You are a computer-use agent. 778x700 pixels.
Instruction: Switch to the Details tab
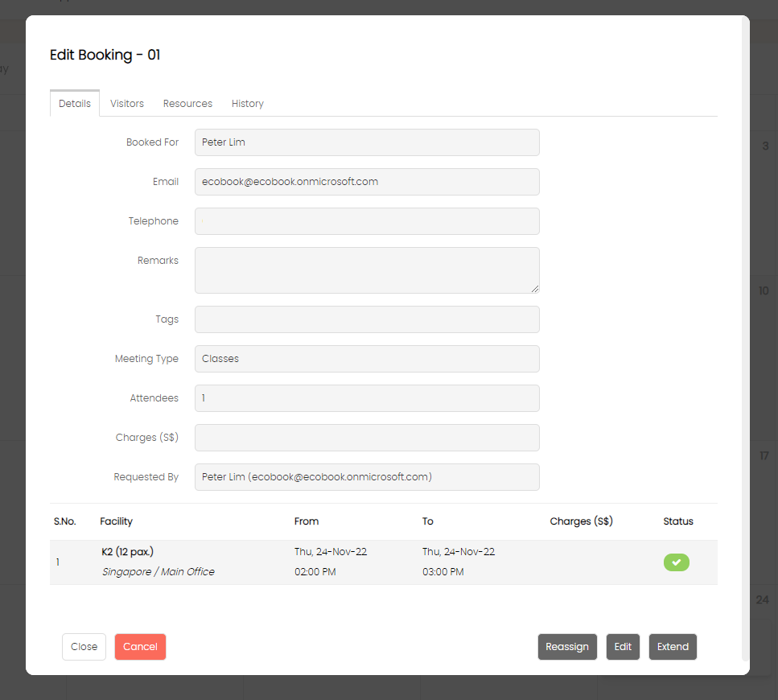tap(75, 103)
